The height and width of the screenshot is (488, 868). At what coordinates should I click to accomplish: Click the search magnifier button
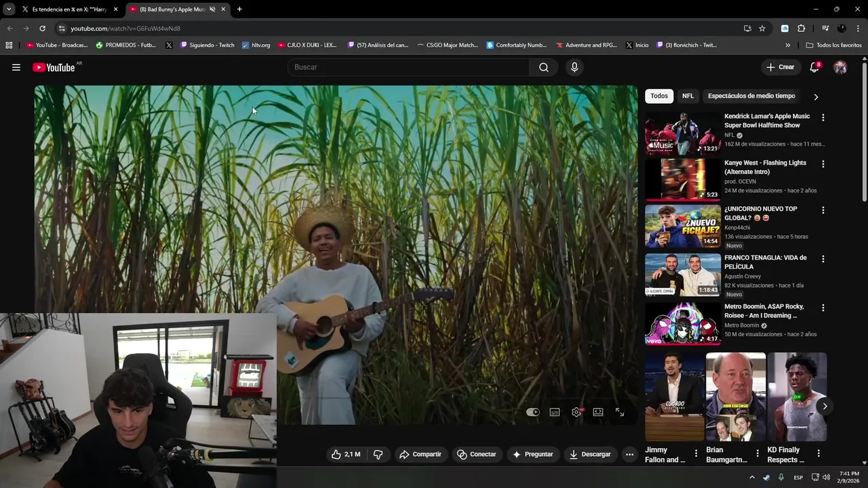click(x=544, y=67)
